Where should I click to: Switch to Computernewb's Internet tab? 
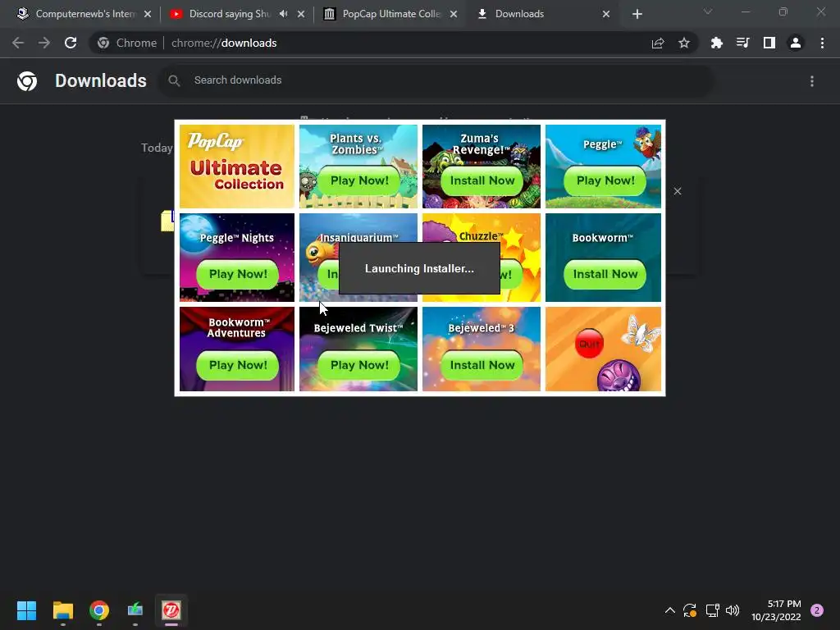pyautogui.click(x=84, y=14)
